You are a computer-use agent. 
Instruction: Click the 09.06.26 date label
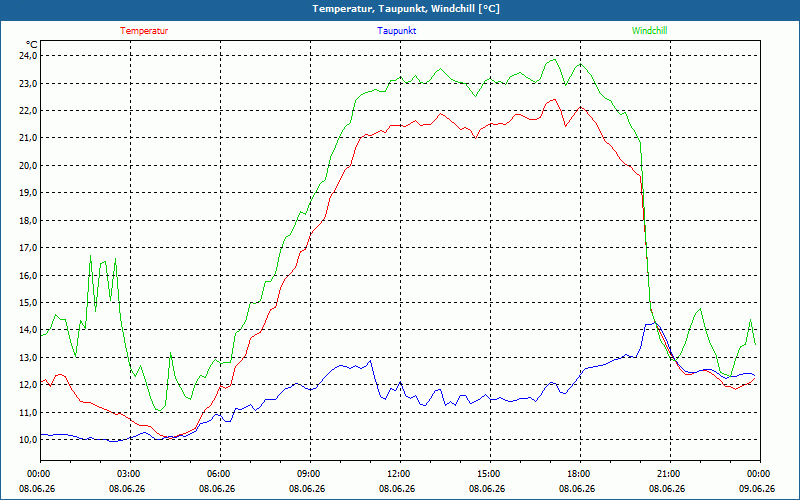(x=757, y=488)
